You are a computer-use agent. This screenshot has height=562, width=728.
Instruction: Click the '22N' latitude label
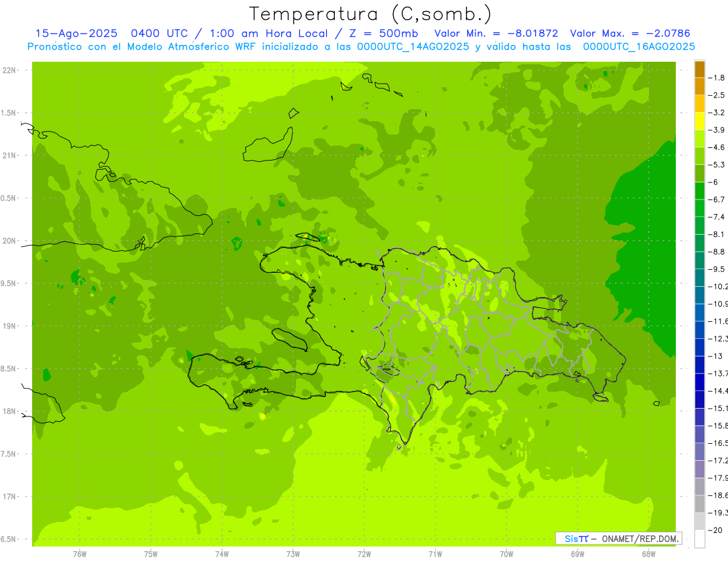(9, 70)
